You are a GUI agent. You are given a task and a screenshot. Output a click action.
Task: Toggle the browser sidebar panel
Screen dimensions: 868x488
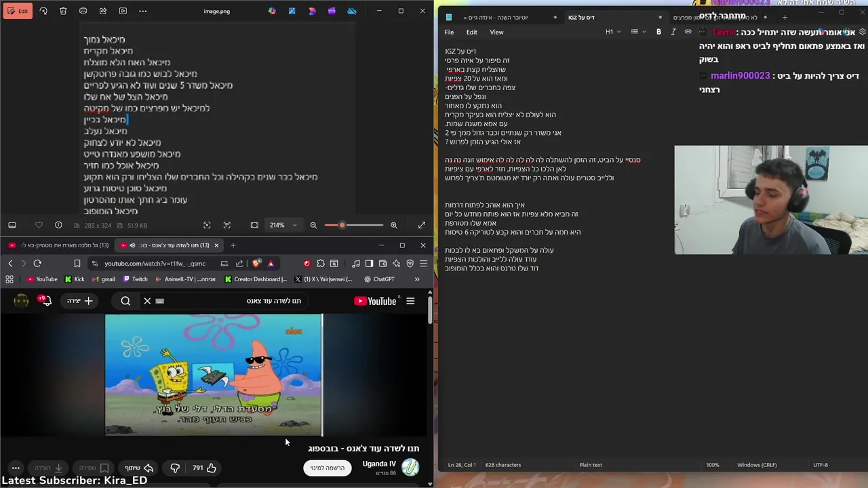[369, 264]
